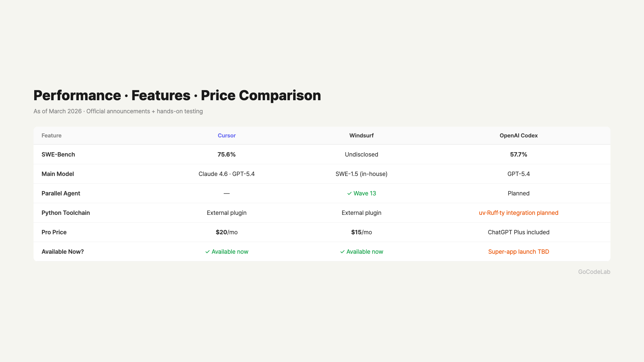Click the $20/mo Pro Price cell
The height and width of the screenshot is (362, 644).
tap(226, 232)
